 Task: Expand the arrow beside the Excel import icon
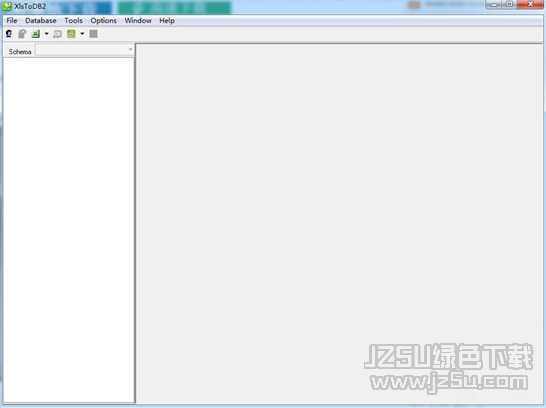point(46,34)
